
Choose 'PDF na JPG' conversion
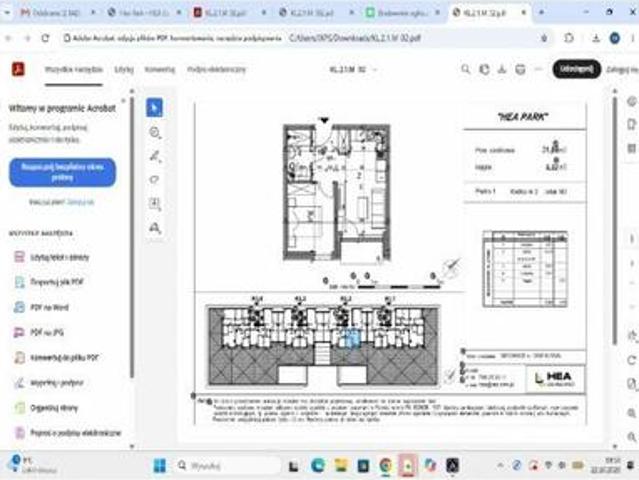[39, 332]
